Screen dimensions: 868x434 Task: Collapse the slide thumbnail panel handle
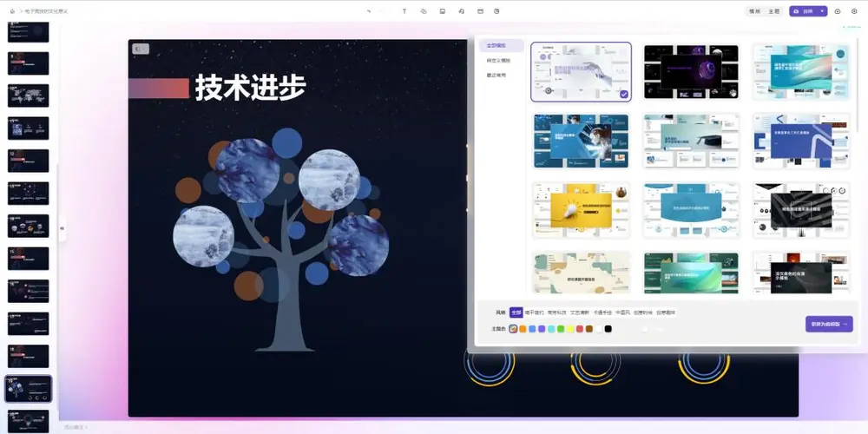click(x=62, y=228)
